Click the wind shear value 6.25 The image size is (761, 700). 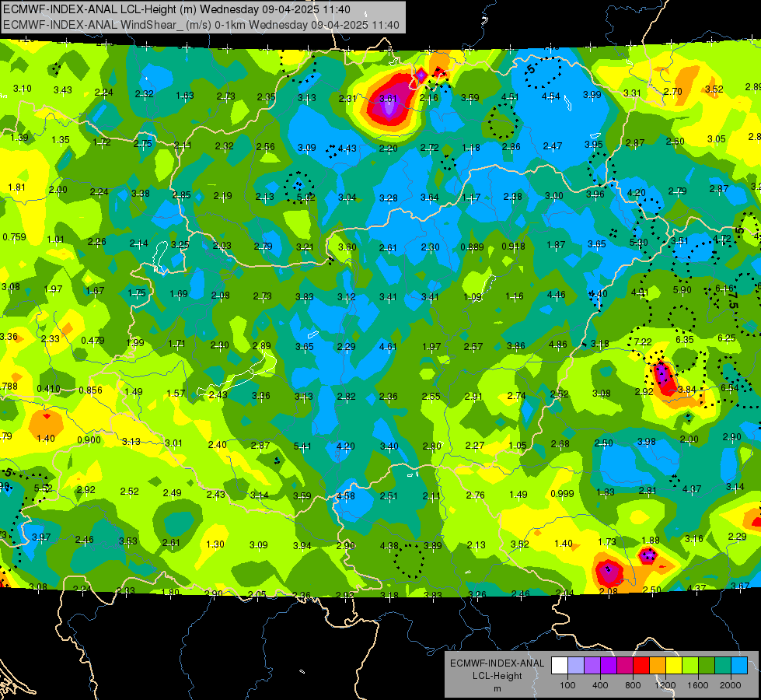pyautogui.click(x=727, y=338)
